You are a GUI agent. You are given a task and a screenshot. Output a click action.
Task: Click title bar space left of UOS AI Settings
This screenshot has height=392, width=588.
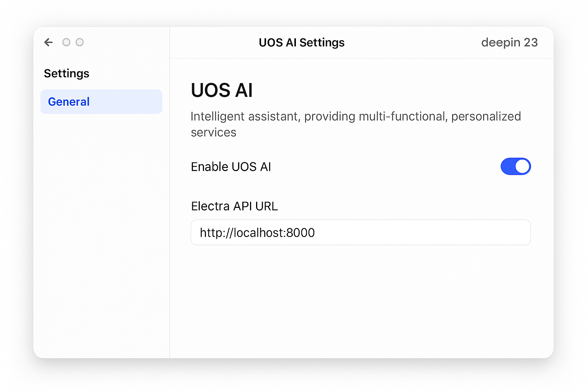point(214,42)
